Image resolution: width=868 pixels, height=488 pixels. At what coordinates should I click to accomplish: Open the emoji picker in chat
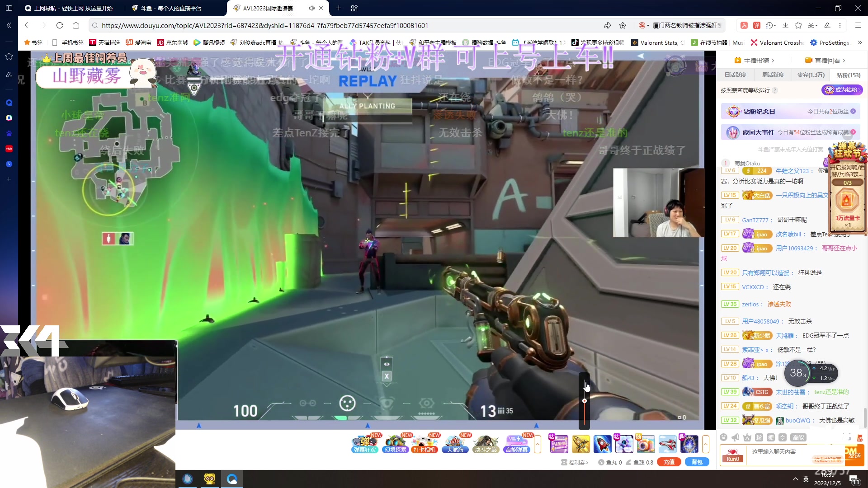click(x=723, y=437)
